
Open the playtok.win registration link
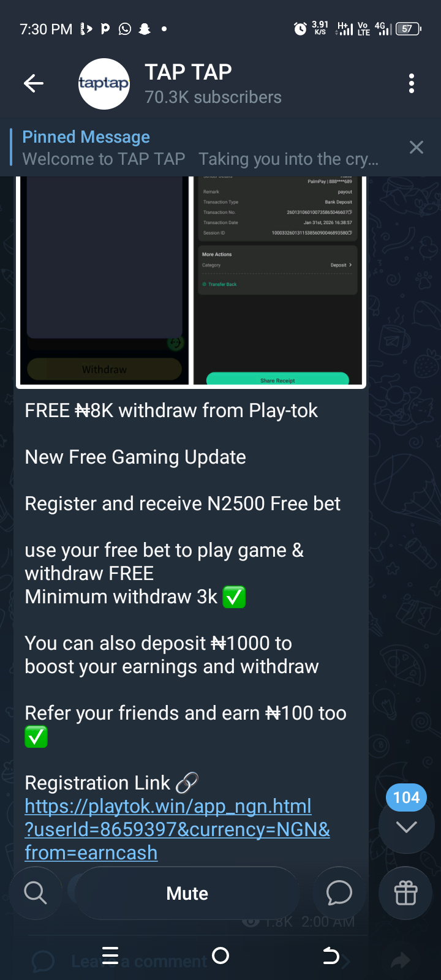click(x=178, y=829)
